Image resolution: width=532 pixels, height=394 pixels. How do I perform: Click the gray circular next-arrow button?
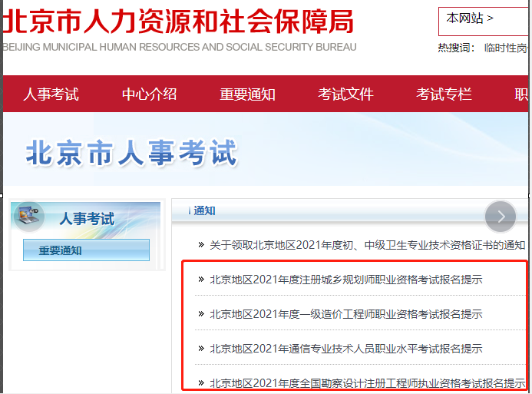[501, 217]
